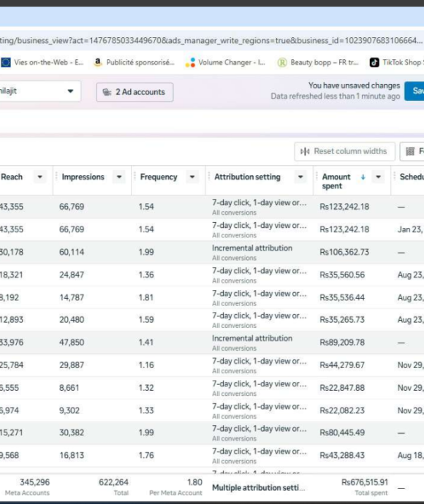Grab the Attribution setting drag handle
Screen dimensions: 424x504
[x=209, y=176]
